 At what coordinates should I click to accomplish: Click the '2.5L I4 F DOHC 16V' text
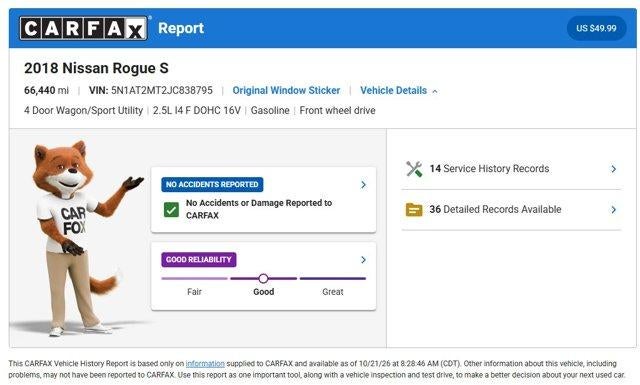[x=197, y=111]
